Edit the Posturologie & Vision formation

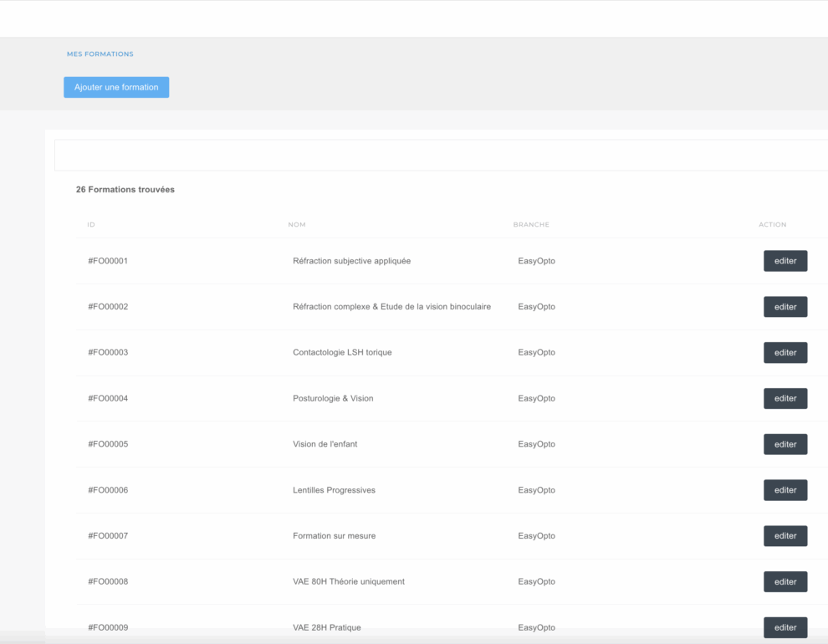785,399
